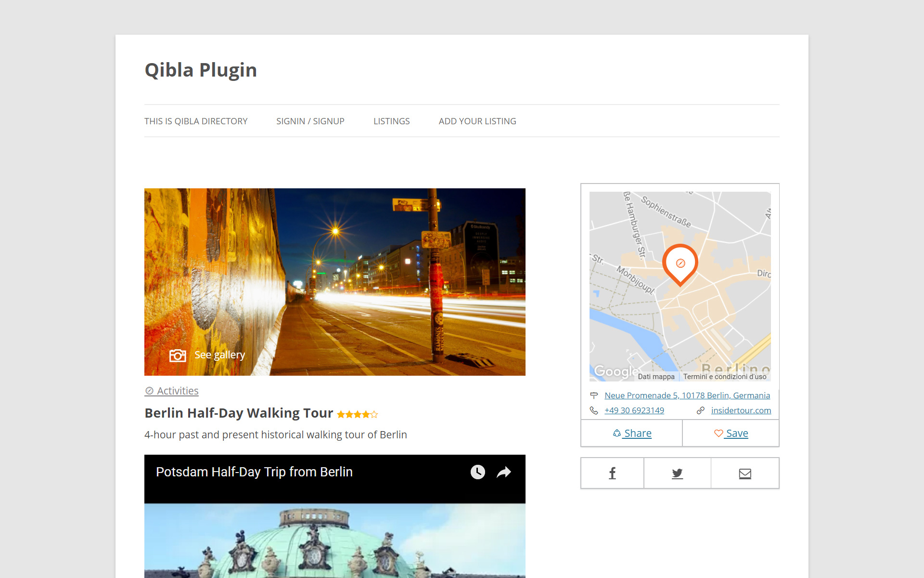
Task: Click the See gallery text
Action: (219, 355)
